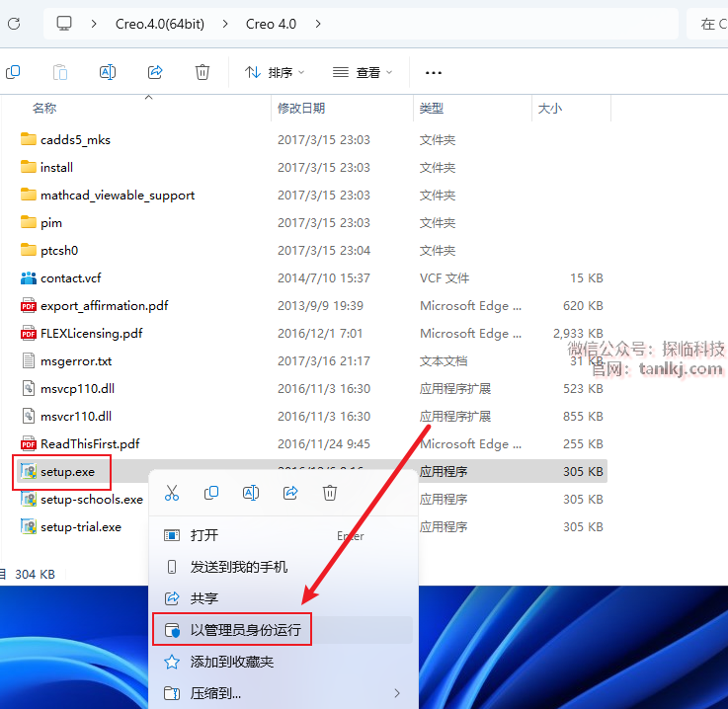Click 文本文档 type cell of msgerror.txt

tap(444, 361)
